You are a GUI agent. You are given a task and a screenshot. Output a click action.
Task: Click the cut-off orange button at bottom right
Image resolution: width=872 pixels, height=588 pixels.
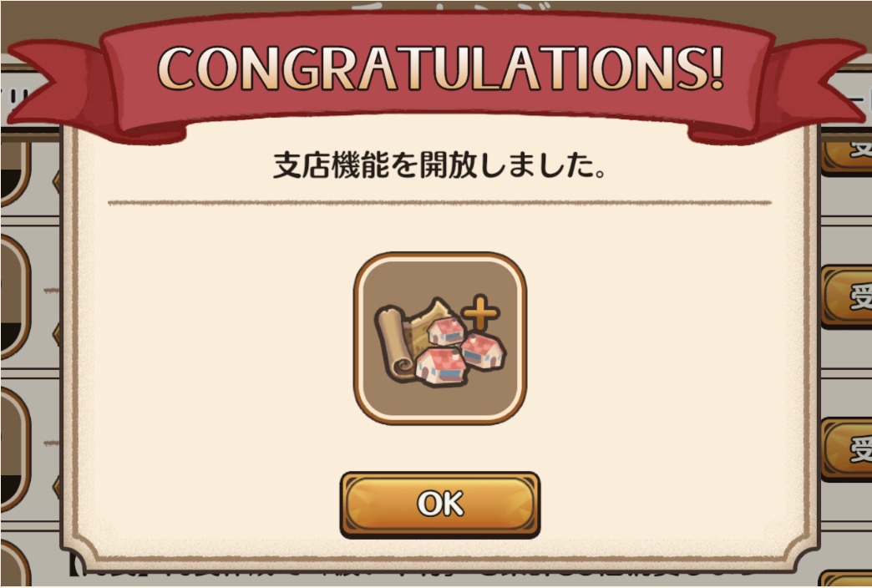coord(846,579)
